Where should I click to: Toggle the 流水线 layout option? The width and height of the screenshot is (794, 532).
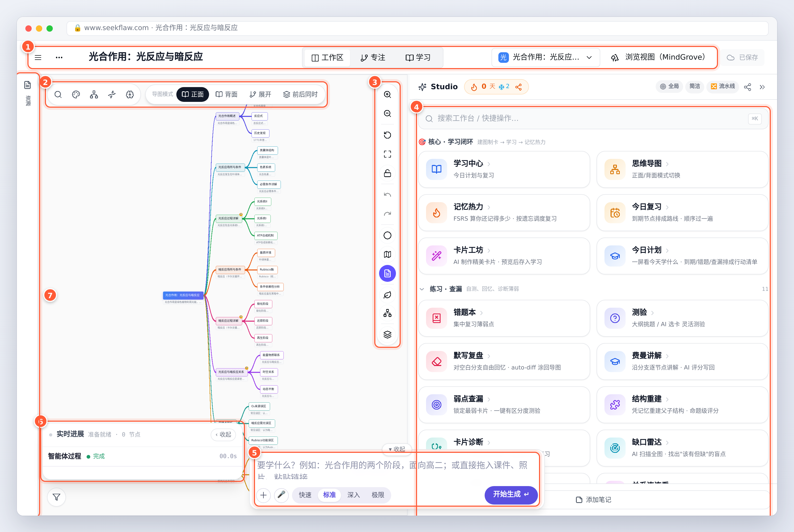coord(723,87)
